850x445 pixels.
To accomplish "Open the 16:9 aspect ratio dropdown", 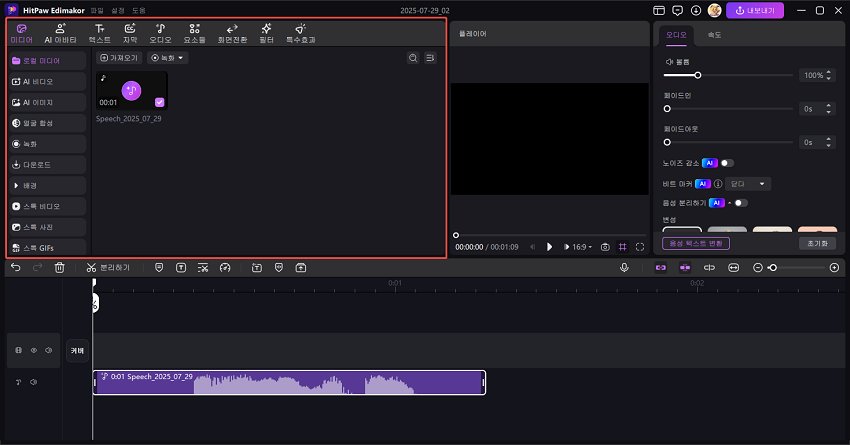I will tap(580, 246).
